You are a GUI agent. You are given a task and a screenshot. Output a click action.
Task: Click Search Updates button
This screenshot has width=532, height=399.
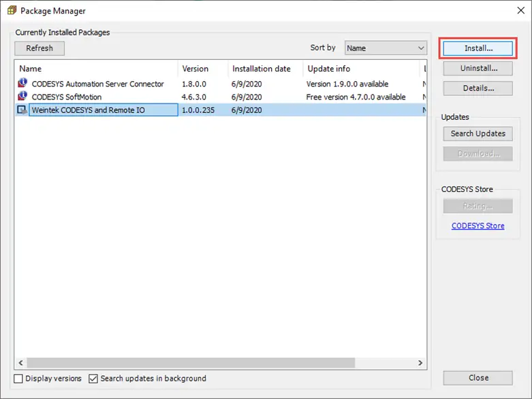[x=478, y=133]
